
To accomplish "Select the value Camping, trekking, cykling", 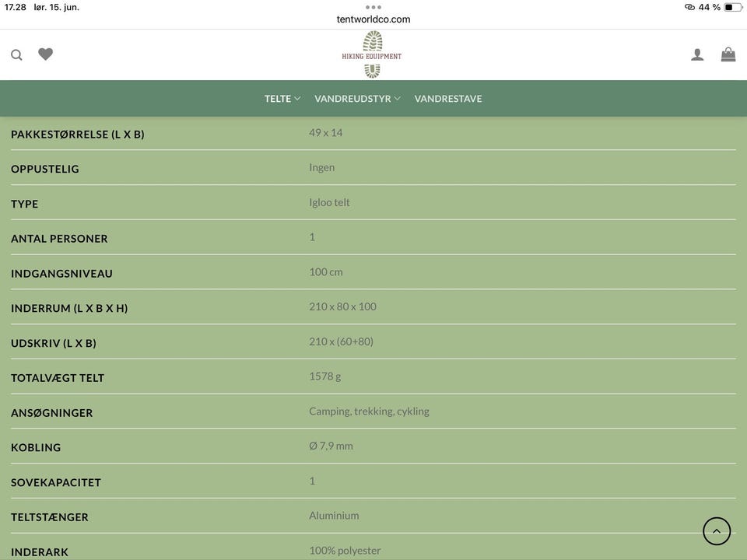I will pyautogui.click(x=369, y=411).
